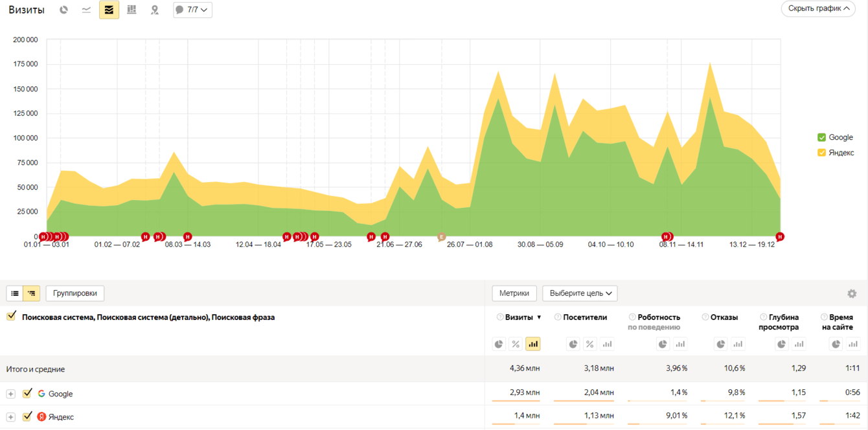The height and width of the screenshot is (430, 868).
Task: Select the stacked area chart icon
Action: 109,10
